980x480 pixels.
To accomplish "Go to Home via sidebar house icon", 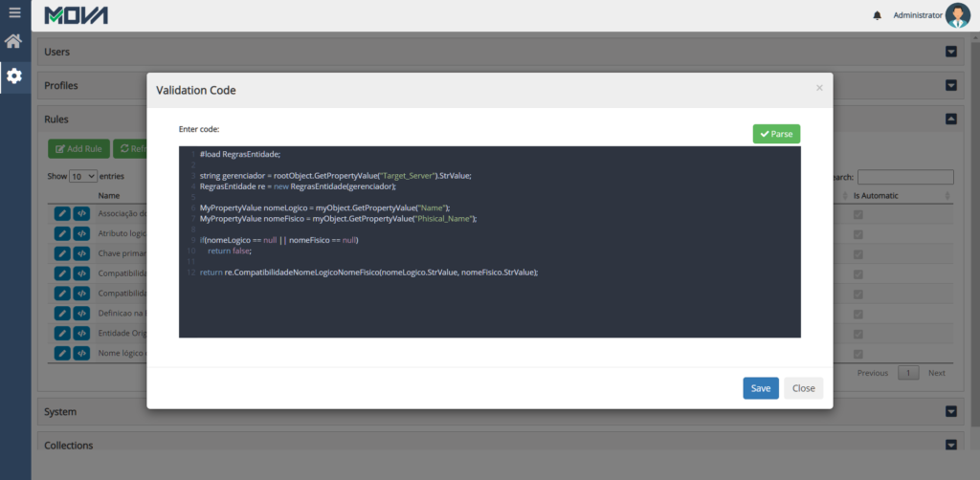I will click(13, 41).
